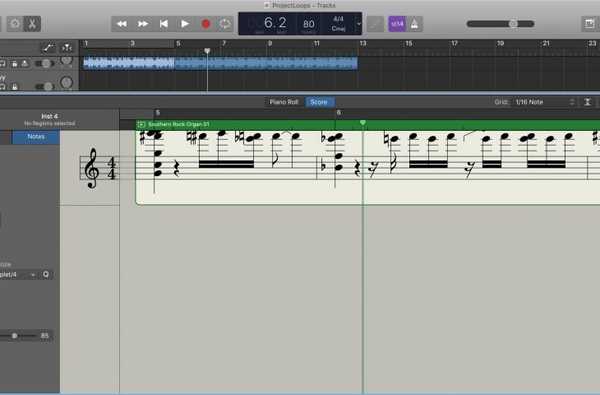The height and width of the screenshot is (395, 600).
Task: Toggle the Metronome button
Action: 414,24
